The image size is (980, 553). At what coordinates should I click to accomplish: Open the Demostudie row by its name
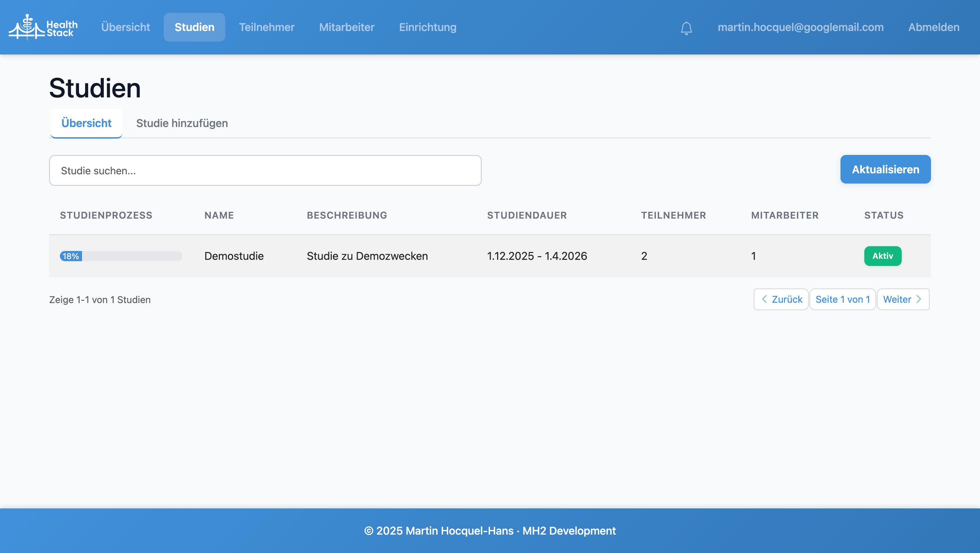tap(233, 256)
